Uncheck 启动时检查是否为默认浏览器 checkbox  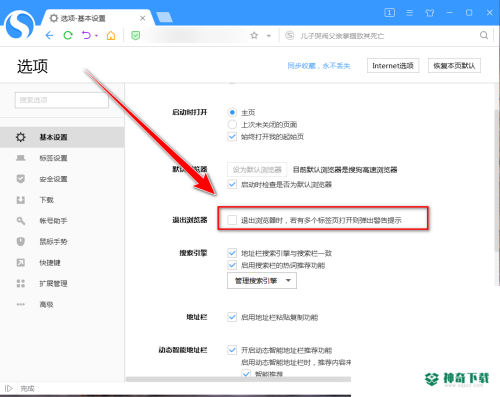click(x=232, y=184)
